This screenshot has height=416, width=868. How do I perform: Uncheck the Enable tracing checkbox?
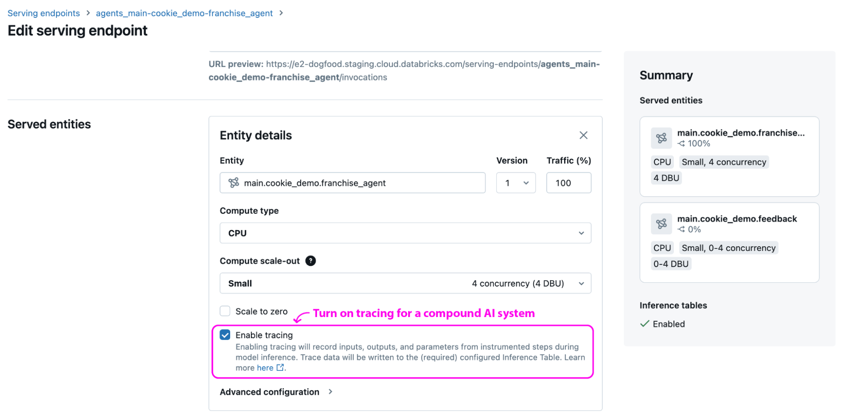point(225,335)
